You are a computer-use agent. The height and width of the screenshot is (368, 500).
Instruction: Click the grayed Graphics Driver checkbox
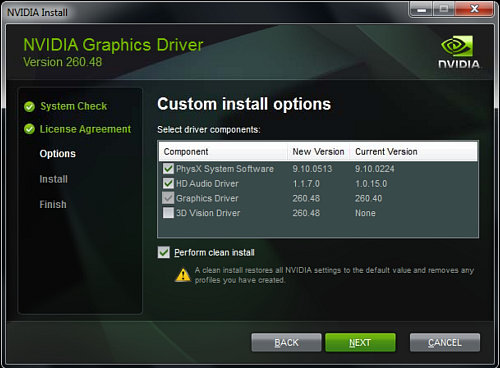click(168, 198)
